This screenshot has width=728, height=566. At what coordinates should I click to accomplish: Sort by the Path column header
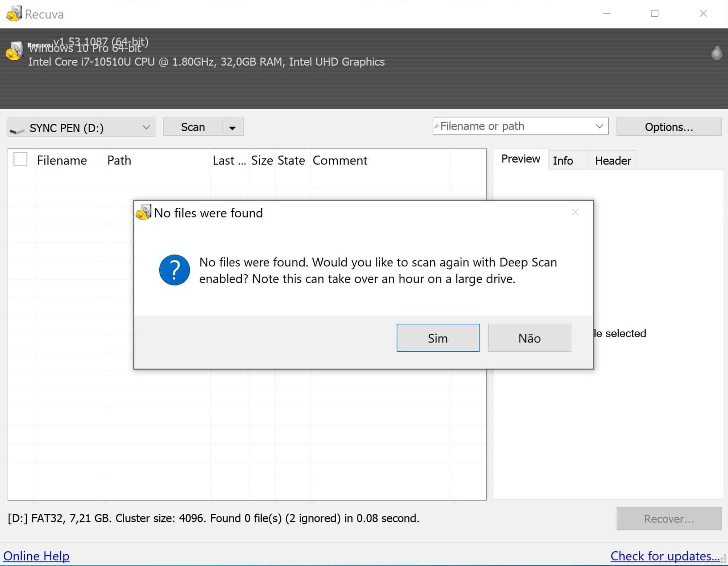point(158,160)
